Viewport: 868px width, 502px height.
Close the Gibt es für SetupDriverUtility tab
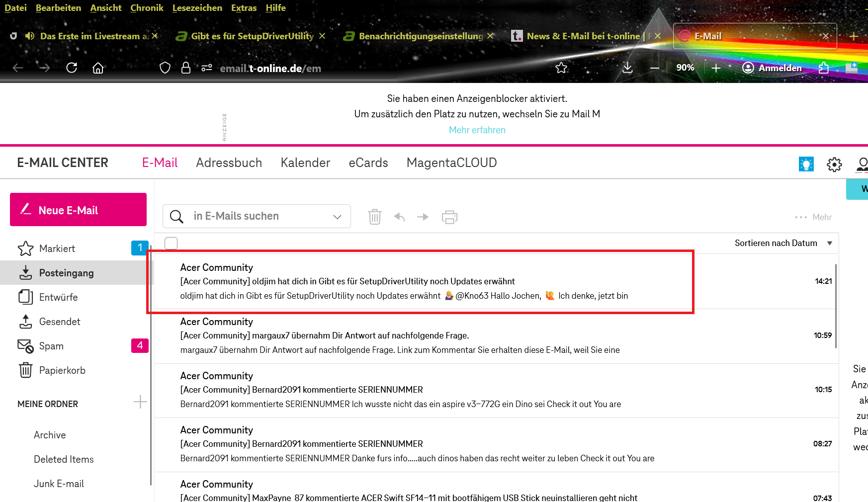pyautogui.click(x=322, y=36)
